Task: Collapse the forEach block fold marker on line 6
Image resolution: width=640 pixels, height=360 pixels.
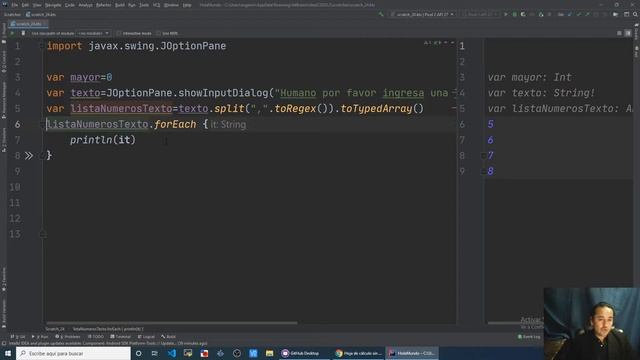Action: click(43, 124)
